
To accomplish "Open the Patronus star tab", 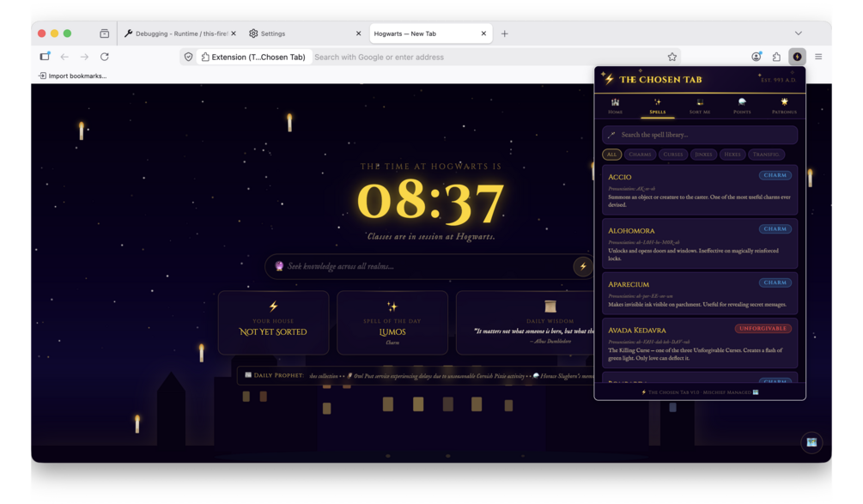I will tap(784, 106).
